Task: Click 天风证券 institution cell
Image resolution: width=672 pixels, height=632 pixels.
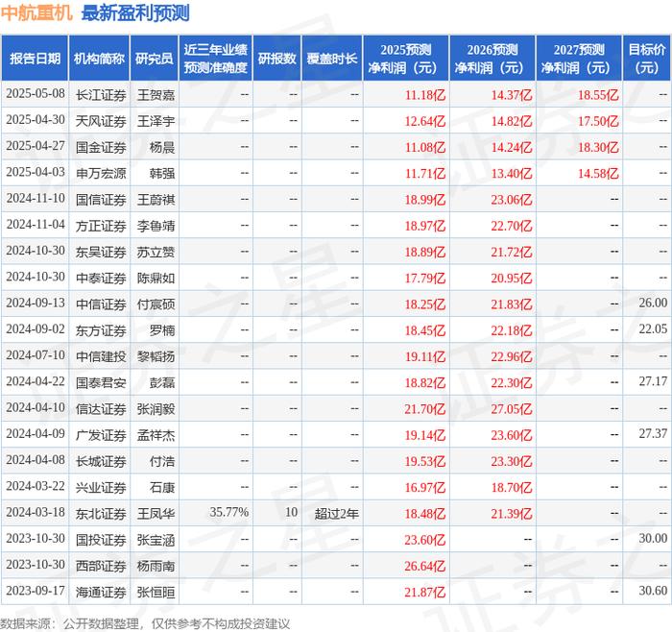Action: 101,121
